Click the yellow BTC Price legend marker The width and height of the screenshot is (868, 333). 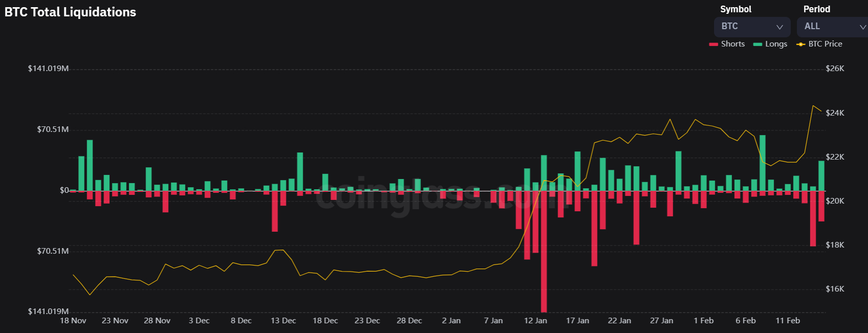pyautogui.click(x=800, y=45)
